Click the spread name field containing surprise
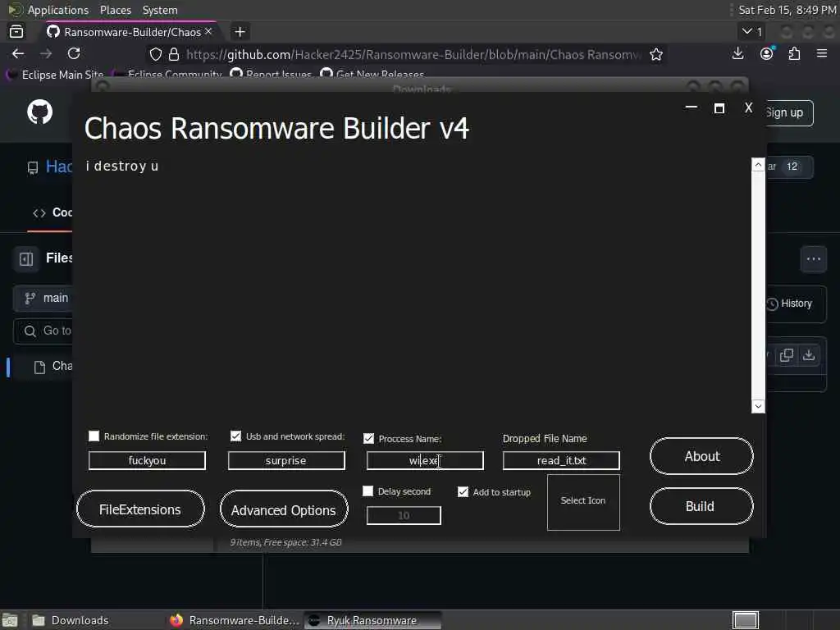Screen dimensions: 840x630 click(286, 461)
